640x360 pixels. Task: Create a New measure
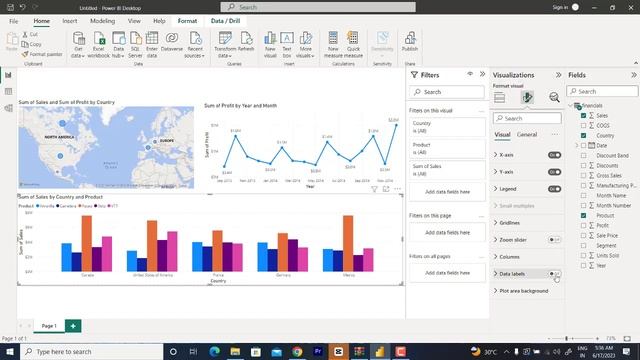(333, 45)
